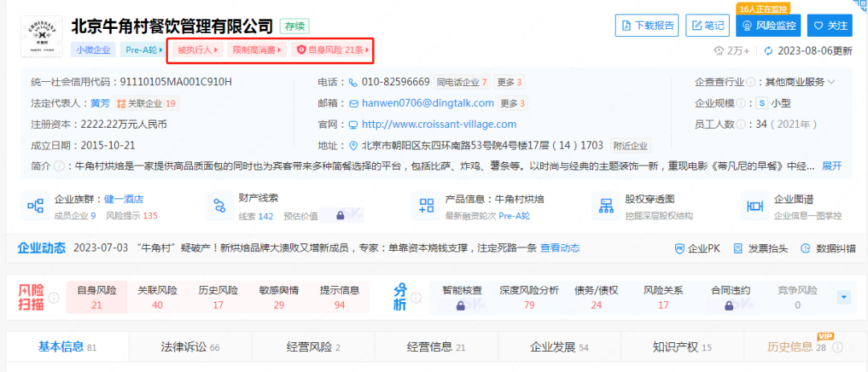Open the 笔记 notes button
The width and height of the screenshot is (868, 372).
coord(707,26)
